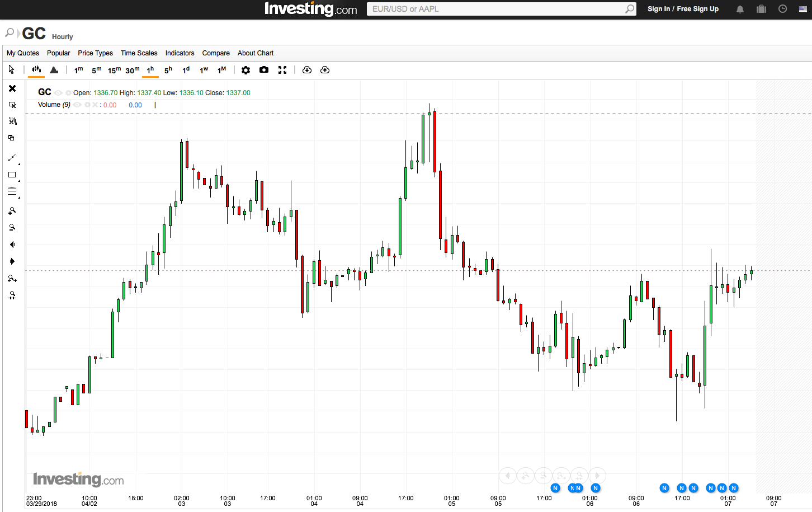Open the Compare menu
The width and height of the screenshot is (812, 512).
(x=216, y=53)
